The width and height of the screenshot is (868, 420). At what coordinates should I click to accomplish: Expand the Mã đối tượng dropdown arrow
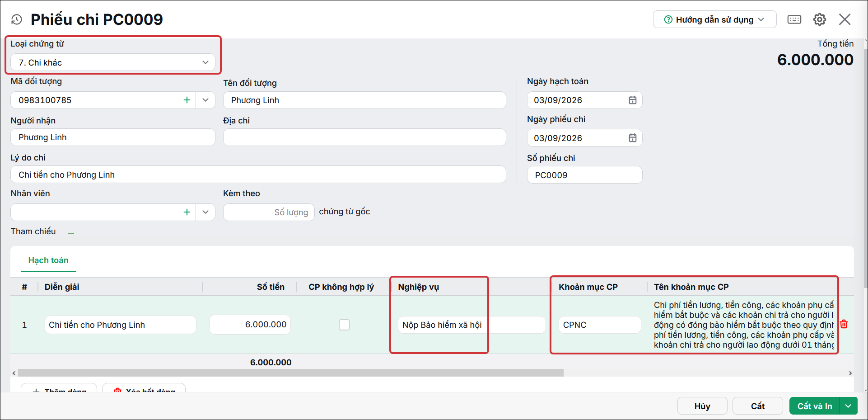[205, 100]
